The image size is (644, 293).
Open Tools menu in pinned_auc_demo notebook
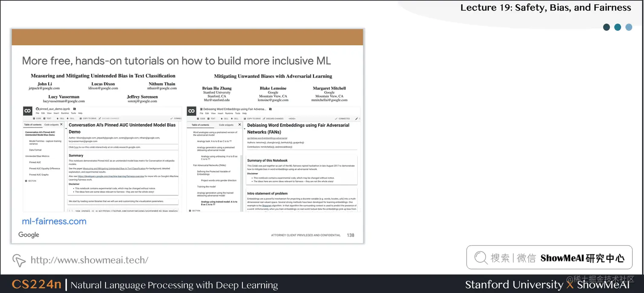74,113
